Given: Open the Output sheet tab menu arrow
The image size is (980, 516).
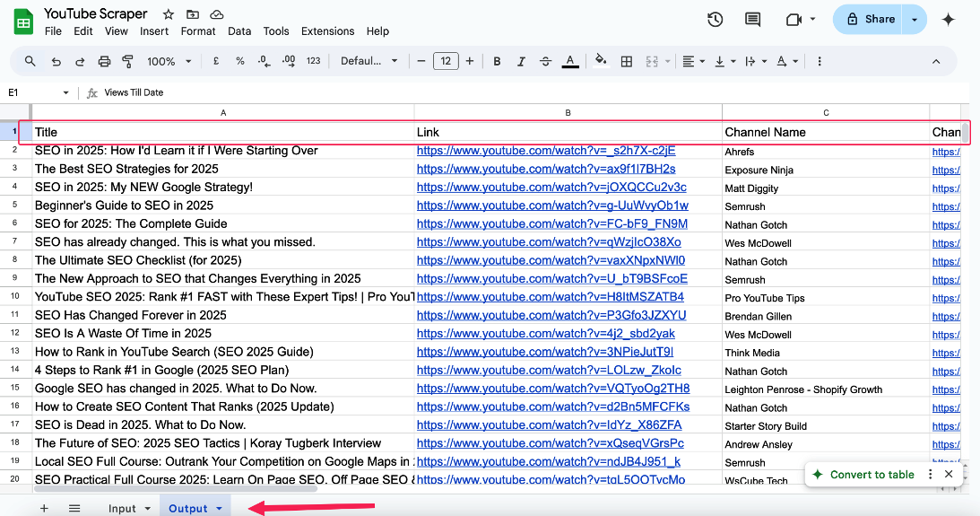Looking at the screenshot, I should point(220,509).
